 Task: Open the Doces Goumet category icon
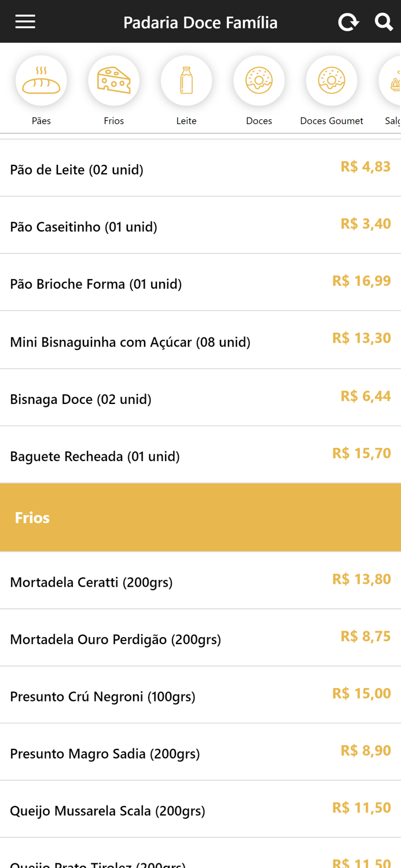332,80
